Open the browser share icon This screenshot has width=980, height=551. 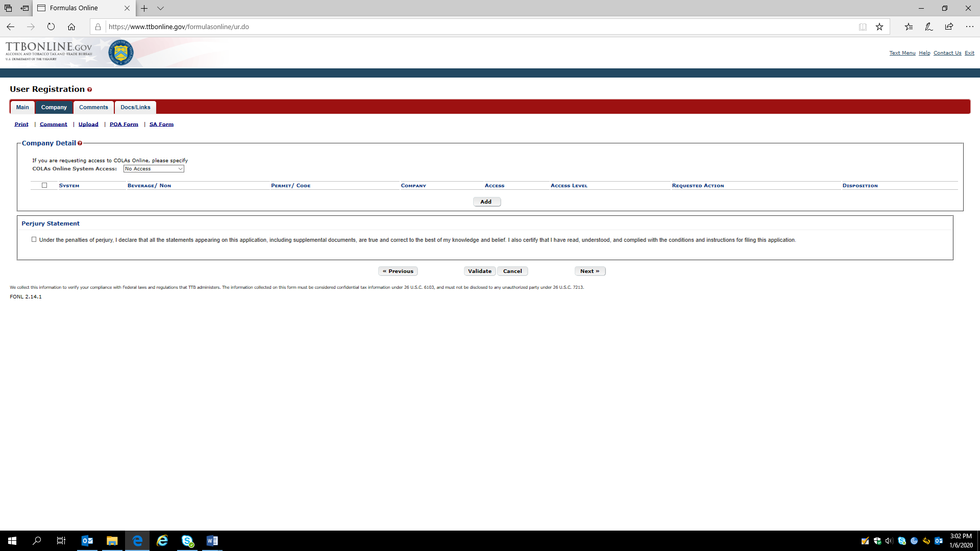pyautogui.click(x=949, y=27)
